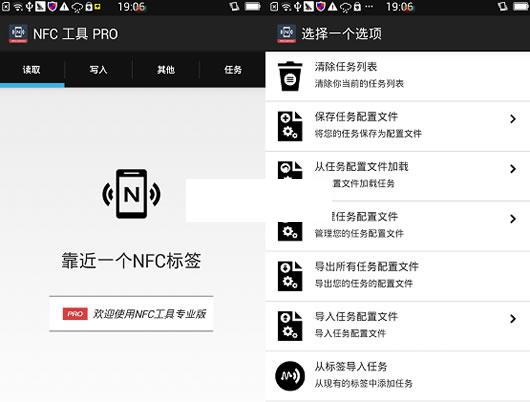
Task: Expand chevron on 从任务配置文件加载 row
Action: click(513, 169)
